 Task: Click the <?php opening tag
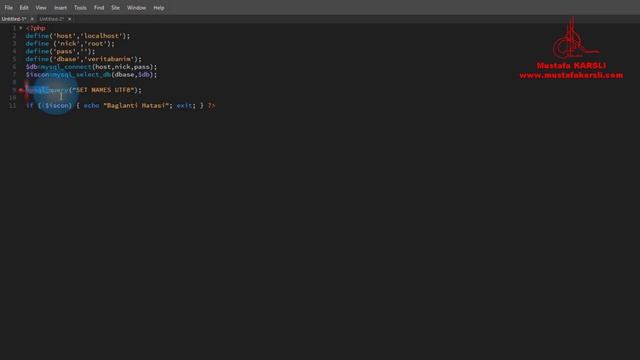point(36,28)
